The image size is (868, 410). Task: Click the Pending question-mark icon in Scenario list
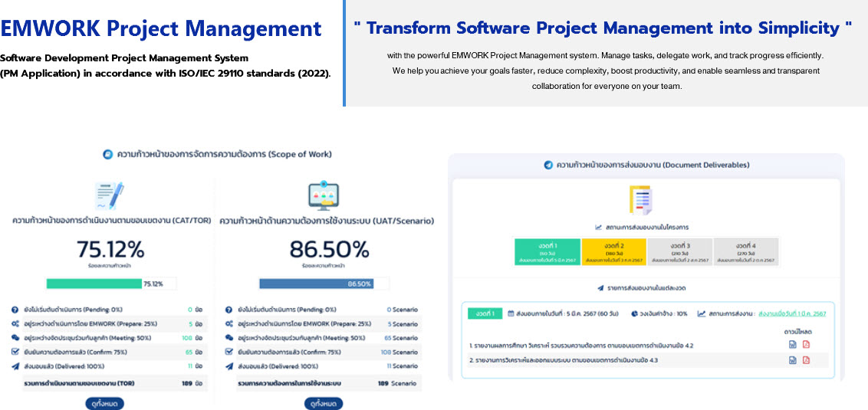coord(229,310)
